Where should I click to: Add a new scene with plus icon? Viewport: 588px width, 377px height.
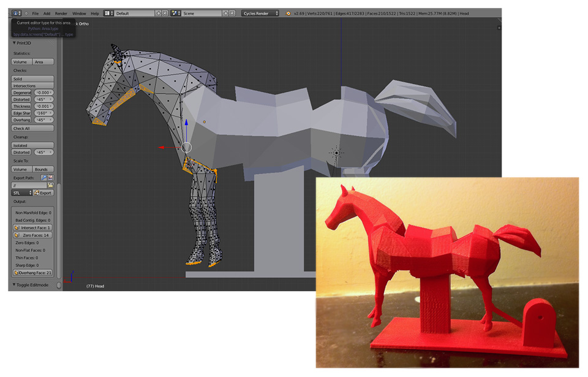226,13
